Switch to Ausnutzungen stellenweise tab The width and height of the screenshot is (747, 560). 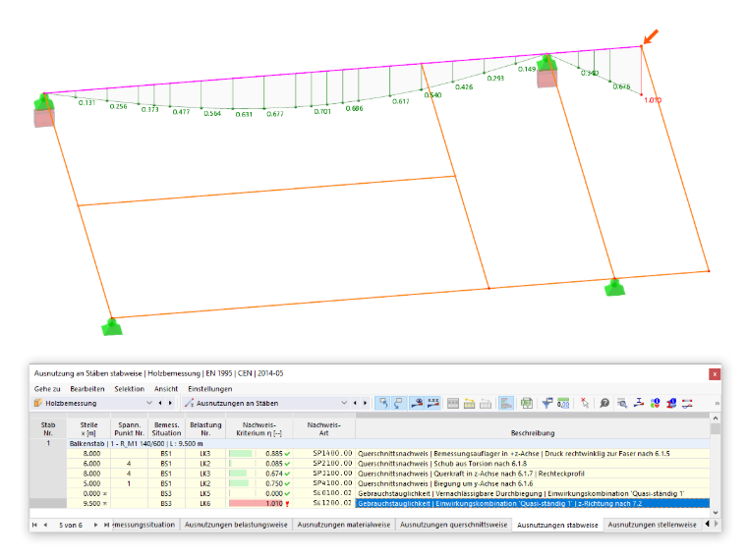[x=652, y=525]
